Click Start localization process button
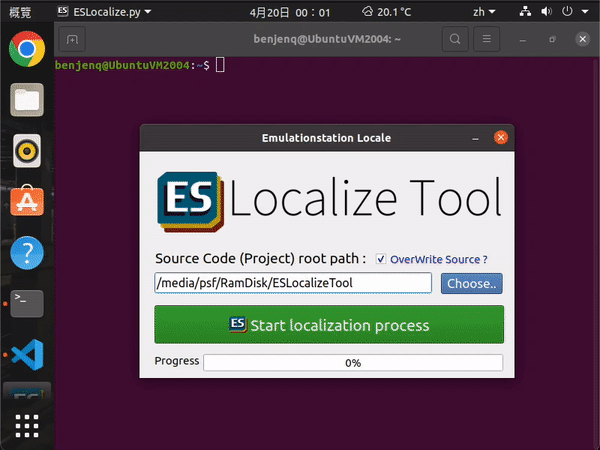The image size is (600, 450). 329,324
